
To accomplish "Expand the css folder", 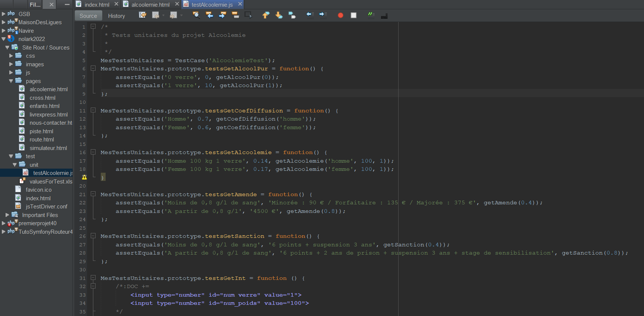I will tap(11, 55).
